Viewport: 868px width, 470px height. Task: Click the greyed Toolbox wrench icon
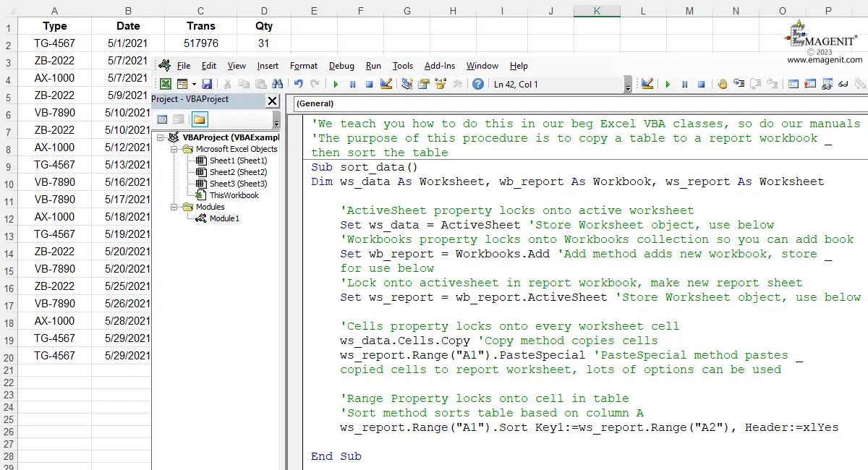click(457, 84)
